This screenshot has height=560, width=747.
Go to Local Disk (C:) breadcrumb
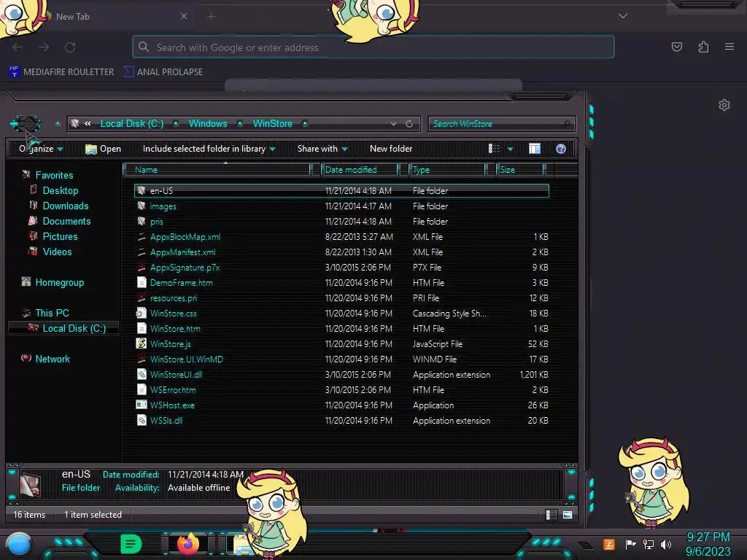(x=131, y=124)
